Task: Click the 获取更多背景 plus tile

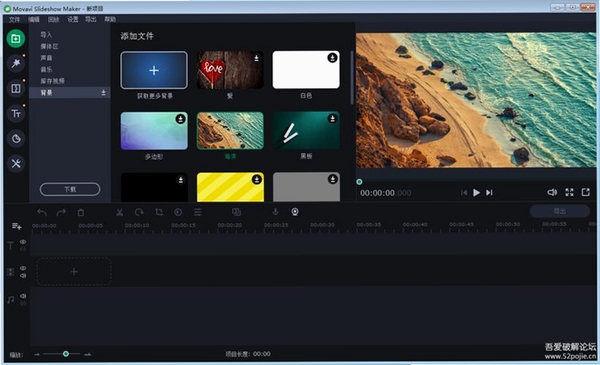Action: click(154, 70)
